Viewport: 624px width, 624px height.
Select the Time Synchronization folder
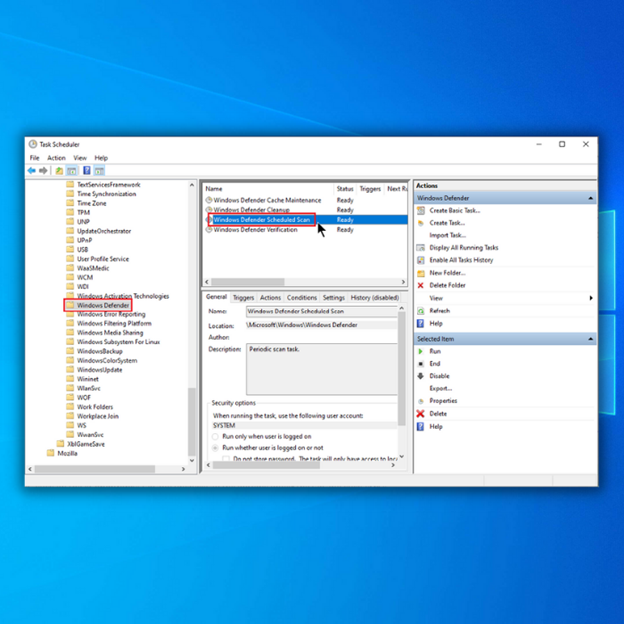106,194
